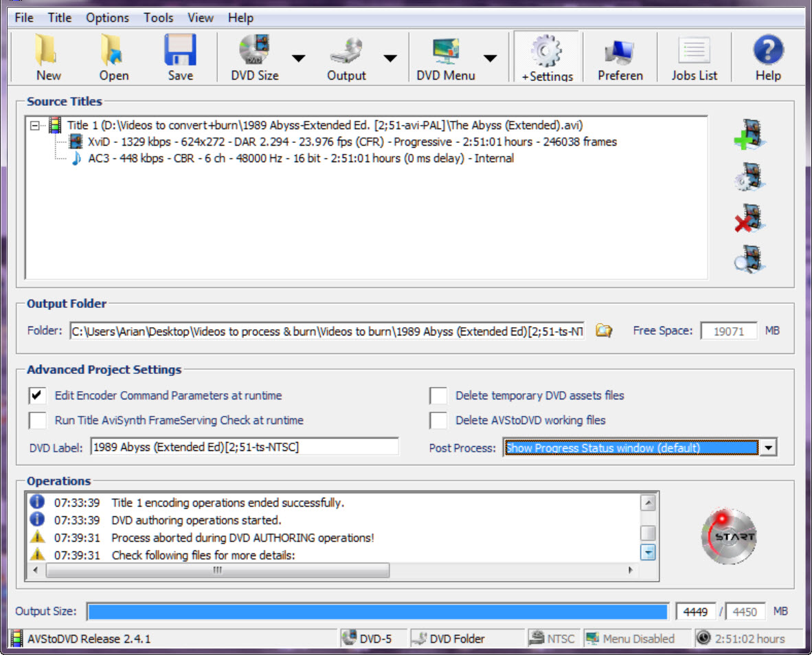Open the Output dropdown arrow
Image resolution: width=812 pixels, height=655 pixels.
[390, 58]
